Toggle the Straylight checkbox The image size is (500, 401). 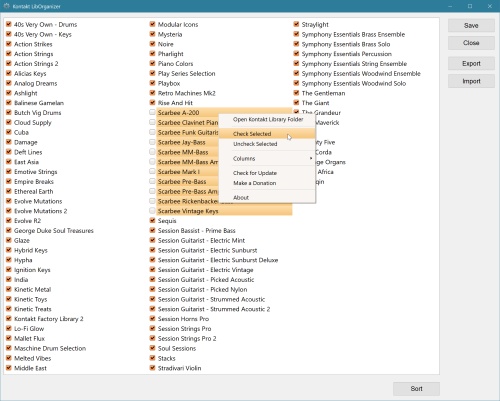(296, 24)
